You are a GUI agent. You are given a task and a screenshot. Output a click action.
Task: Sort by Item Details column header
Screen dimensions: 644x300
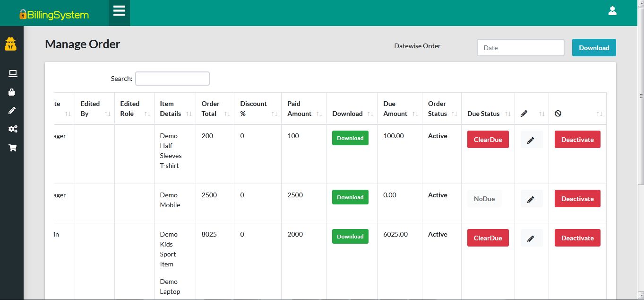coord(174,109)
